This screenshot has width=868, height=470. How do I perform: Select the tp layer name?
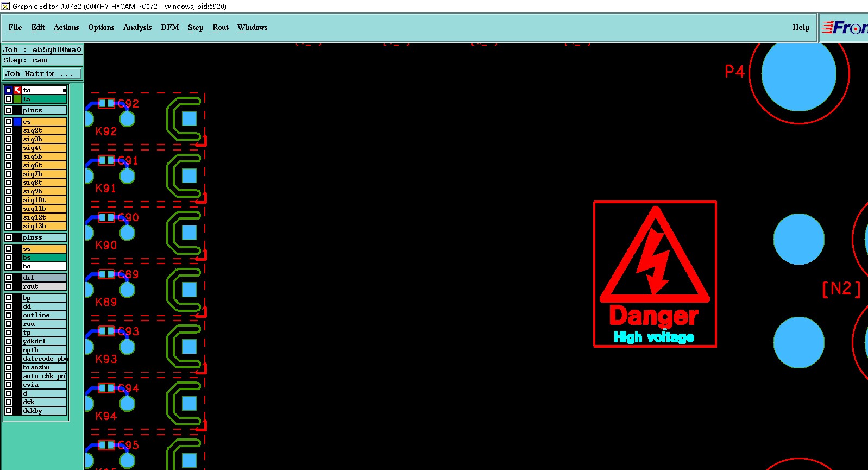[x=45, y=333]
